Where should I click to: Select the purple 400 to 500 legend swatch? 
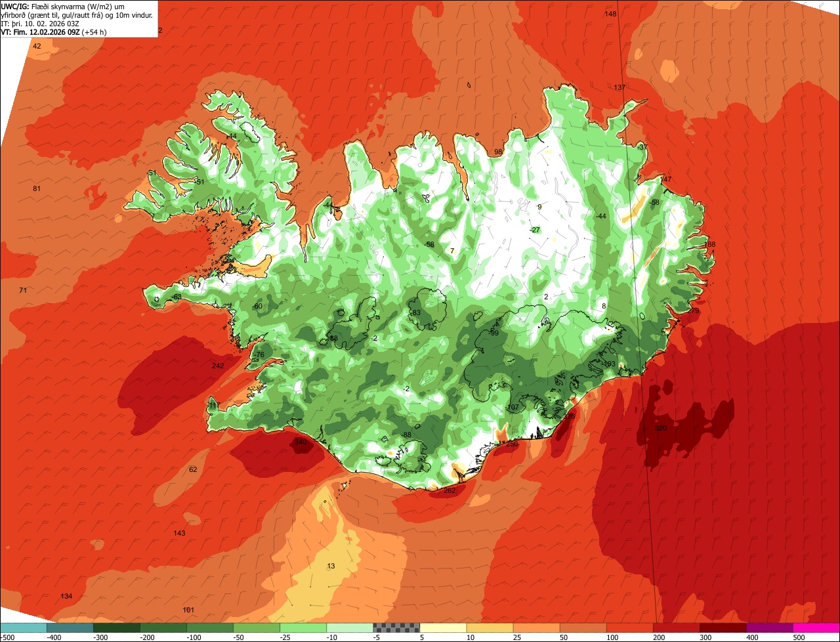[x=769, y=628]
